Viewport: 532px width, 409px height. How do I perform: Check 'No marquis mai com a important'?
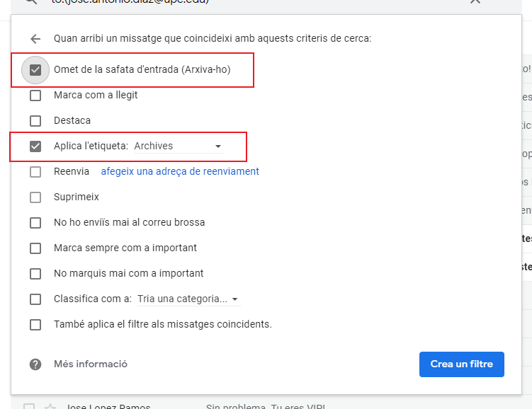point(35,274)
